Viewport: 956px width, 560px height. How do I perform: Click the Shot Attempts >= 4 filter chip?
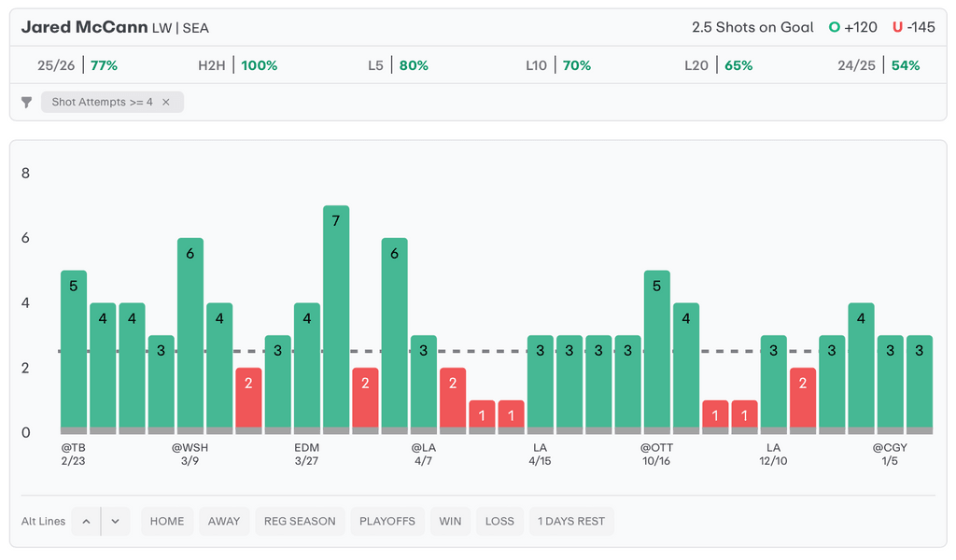click(102, 103)
